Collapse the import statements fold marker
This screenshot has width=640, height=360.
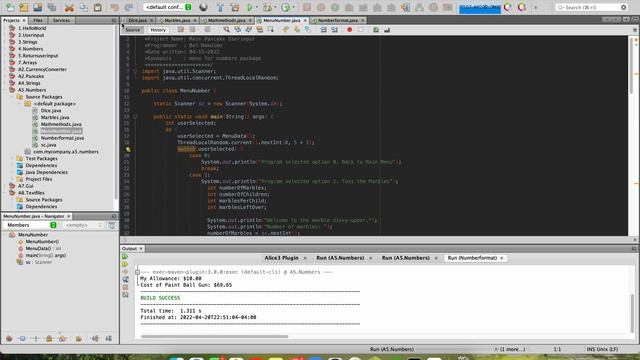(x=135, y=71)
